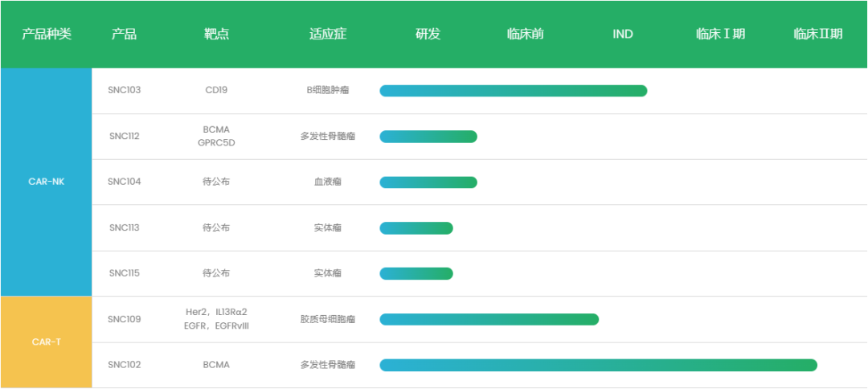This screenshot has height=389, width=868.
Task: Click the SNC103 progress bar
Action: pos(513,91)
